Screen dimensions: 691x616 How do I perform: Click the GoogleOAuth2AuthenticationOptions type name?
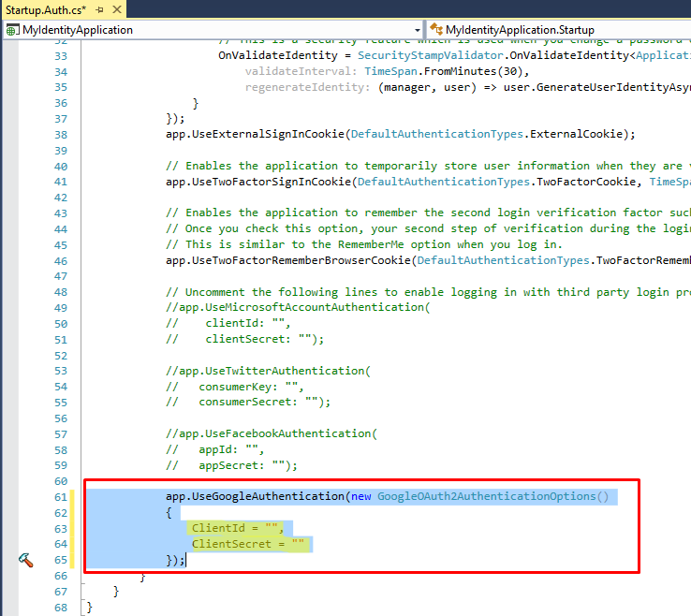(493, 496)
